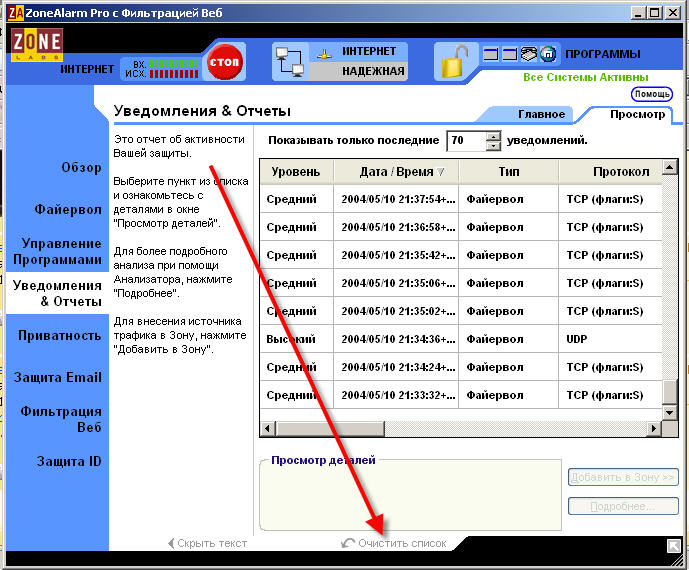Click the Просмотр деталей pane
Screen dimensions: 689x570
click(x=410, y=497)
